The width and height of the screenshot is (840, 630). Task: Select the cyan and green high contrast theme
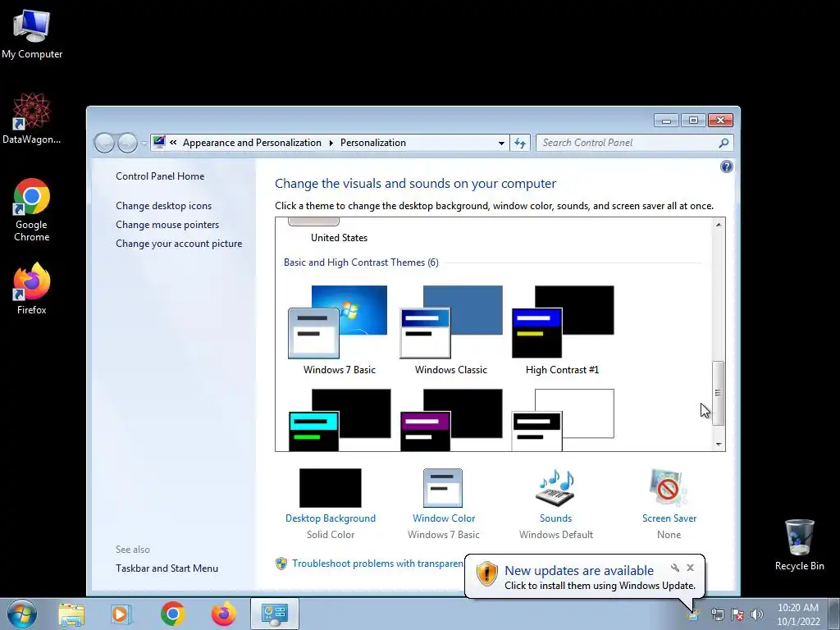339,420
